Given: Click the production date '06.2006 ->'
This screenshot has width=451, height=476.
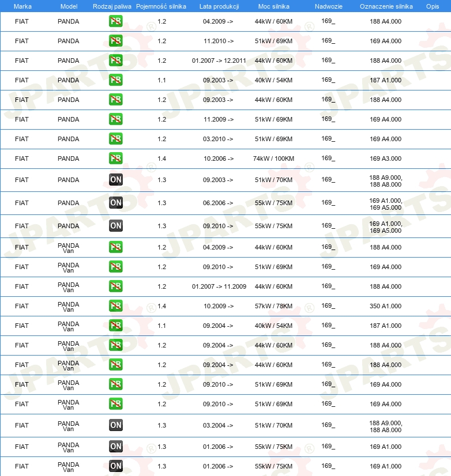Looking at the screenshot, I should (218, 203).
